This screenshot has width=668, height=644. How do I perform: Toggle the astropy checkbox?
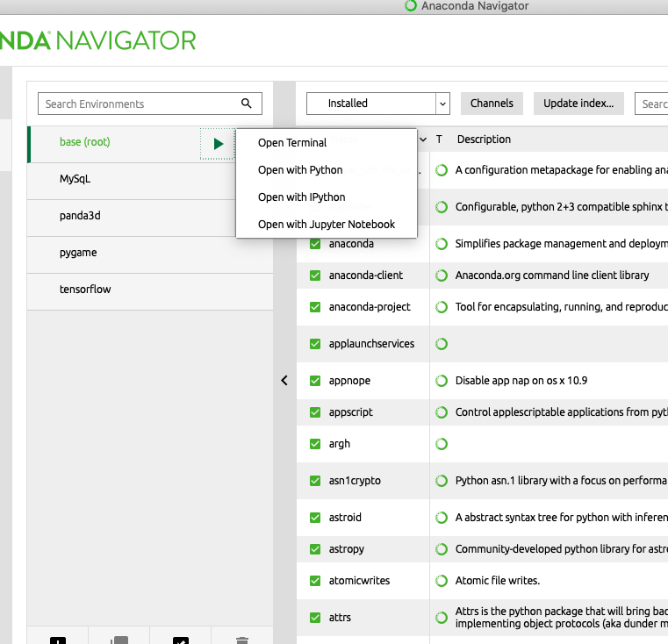(315, 549)
